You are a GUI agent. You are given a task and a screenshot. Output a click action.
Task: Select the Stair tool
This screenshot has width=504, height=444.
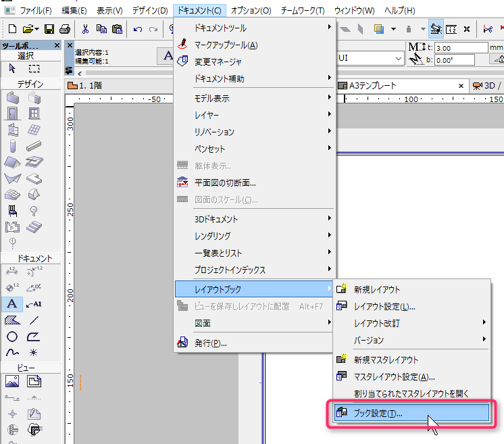tap(34, 227)
